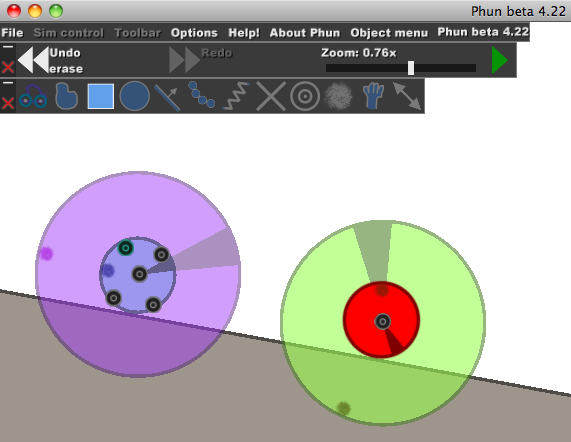
Task: Select the plane tool icon
Action: coord(167,97)
